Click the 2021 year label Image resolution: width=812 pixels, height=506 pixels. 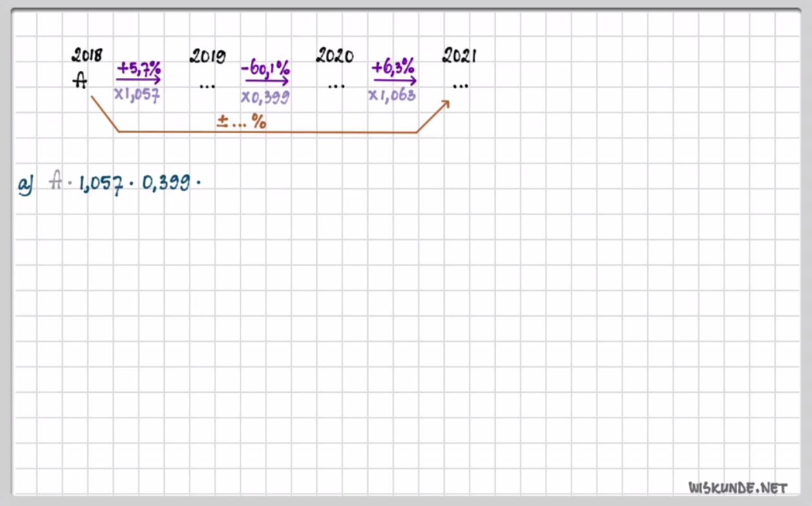[459, 56]
